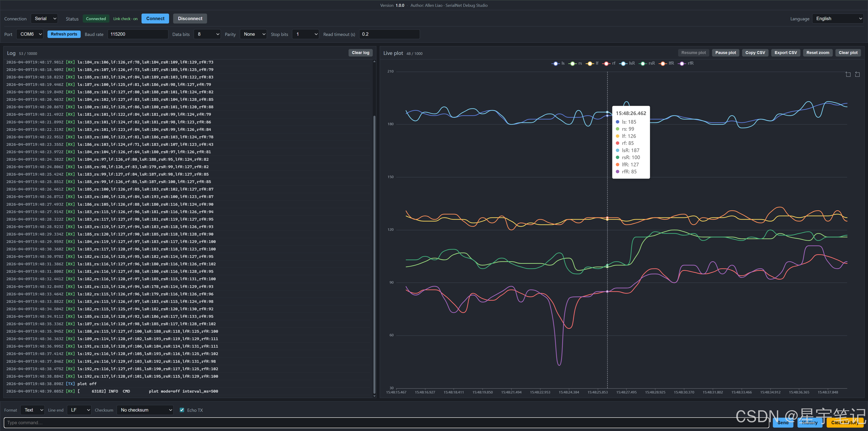This screenshot has width=868, height=431.
Task: Open the Parity dropdown
Action: point(253,34)
